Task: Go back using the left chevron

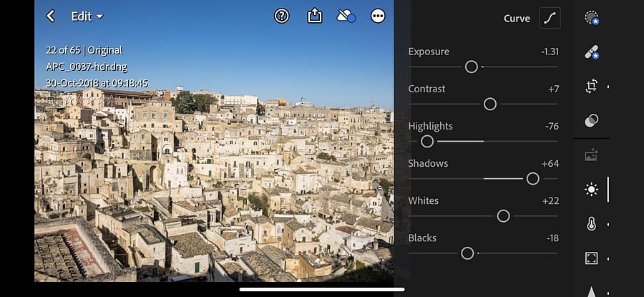Action: [x=51, y=16]
